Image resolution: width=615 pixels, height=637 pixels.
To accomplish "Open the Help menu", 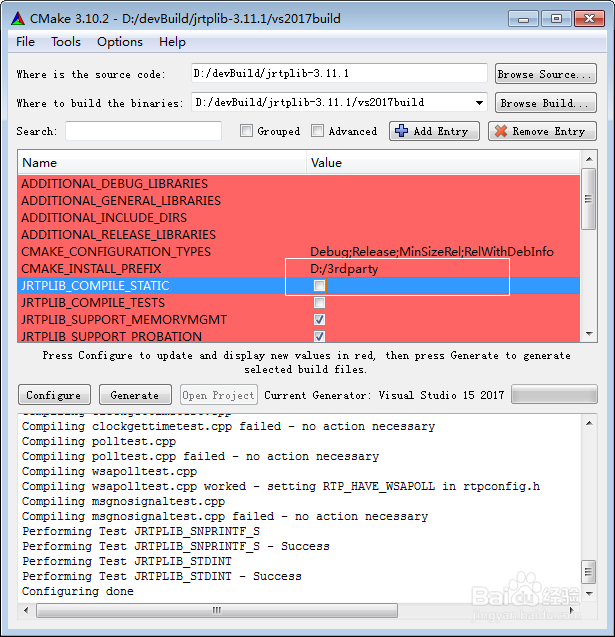I will coord(172,42).
